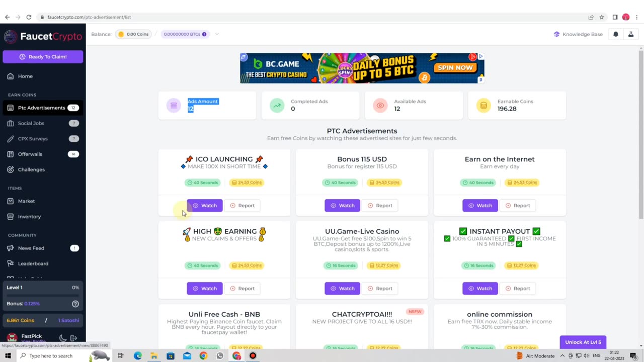Click the FastPick profile avatar
644x362 pixels.
tap(12, 338)
